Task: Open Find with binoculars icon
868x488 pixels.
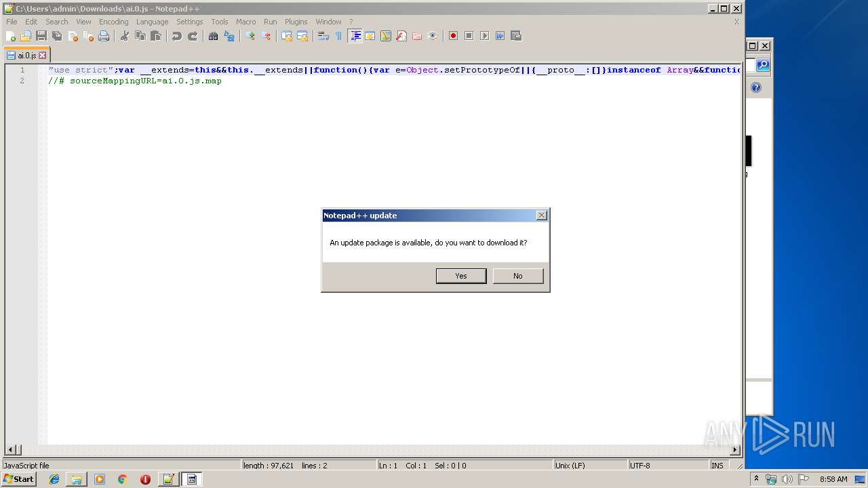Action: click(214, 36)
